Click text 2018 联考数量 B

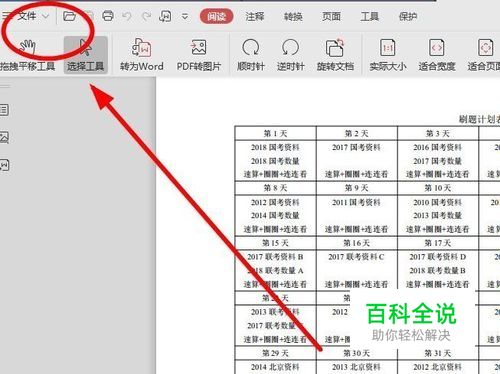click(438, 270)
